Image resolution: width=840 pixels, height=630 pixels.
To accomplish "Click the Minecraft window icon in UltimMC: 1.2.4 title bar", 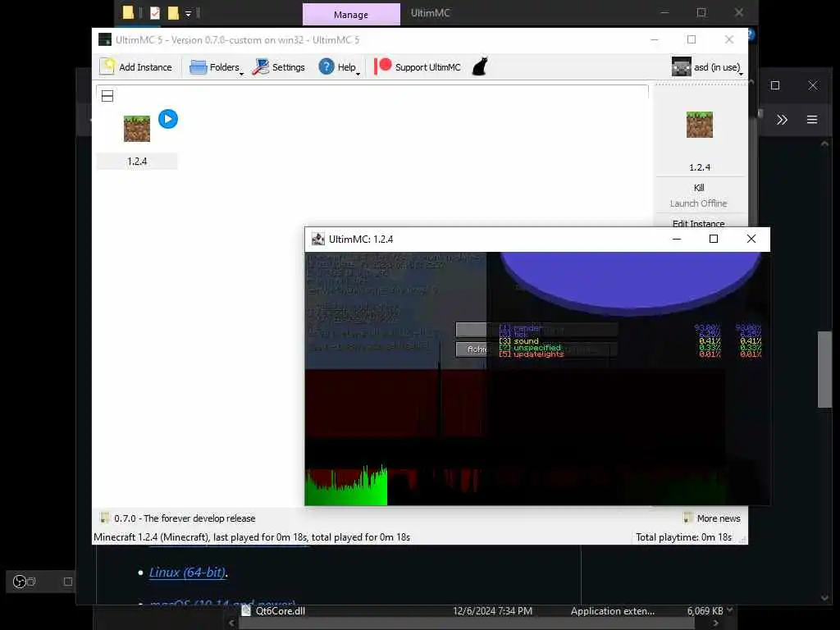I will click(318, 239).
